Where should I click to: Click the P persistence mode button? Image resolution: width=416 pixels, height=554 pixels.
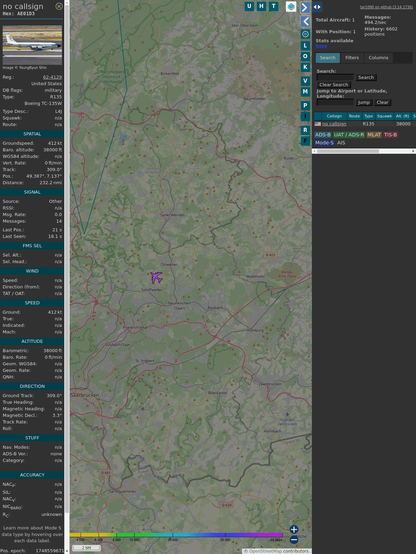pyautogui.click(x=305, y=105)
